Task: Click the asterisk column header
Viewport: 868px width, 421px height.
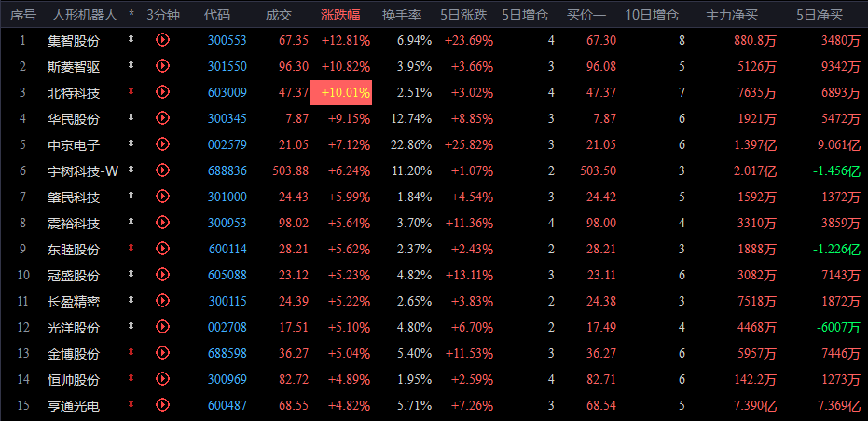Action: point(131,15)
